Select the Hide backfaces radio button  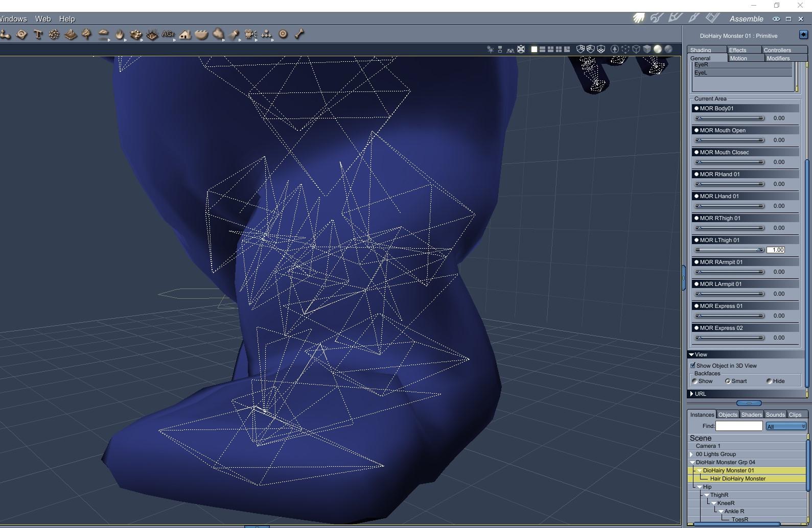pyautogui.click(x=769, y=381)
